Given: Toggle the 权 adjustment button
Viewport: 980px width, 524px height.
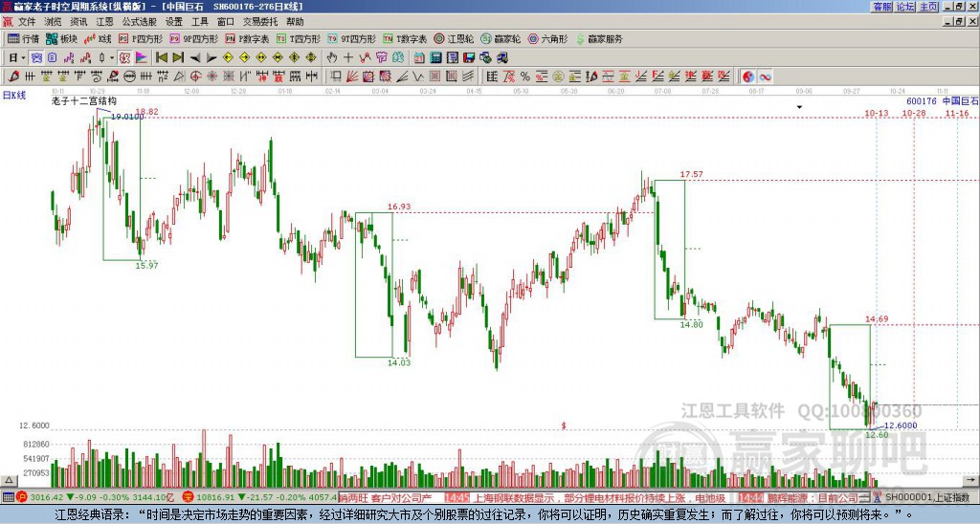Looking at the screenshot, I should tap(124, 58).
